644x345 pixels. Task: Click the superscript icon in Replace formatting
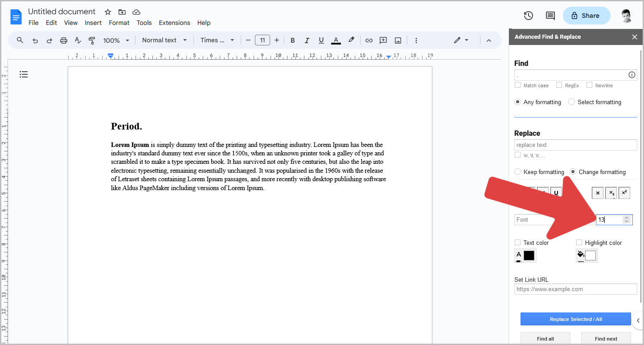[x=624, y=192]
